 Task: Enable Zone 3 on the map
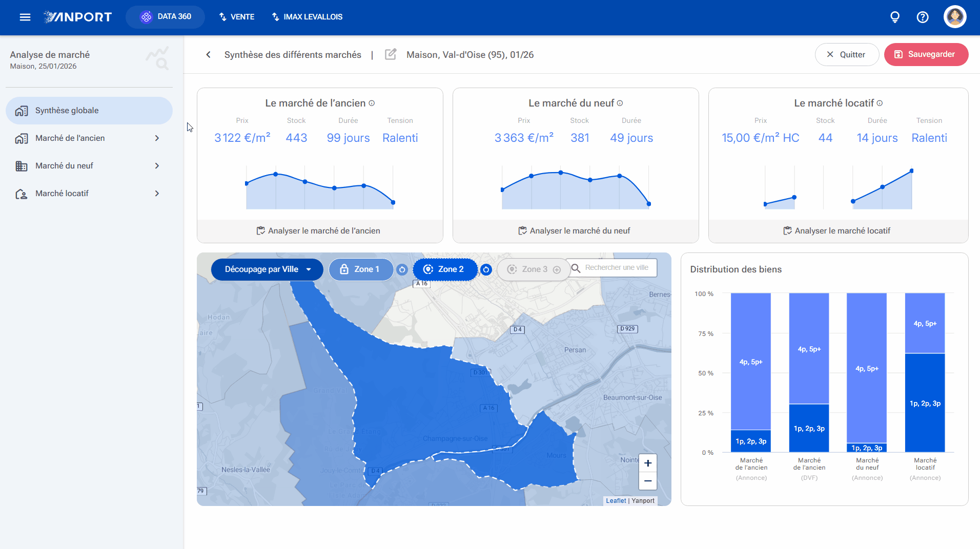[x=534, y=269]
